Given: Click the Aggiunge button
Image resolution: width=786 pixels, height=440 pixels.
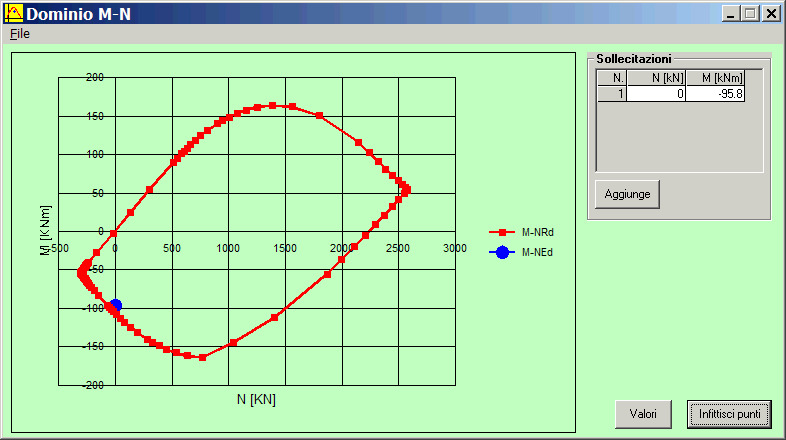Looking at the screenshot, I should tap(627, 194).
